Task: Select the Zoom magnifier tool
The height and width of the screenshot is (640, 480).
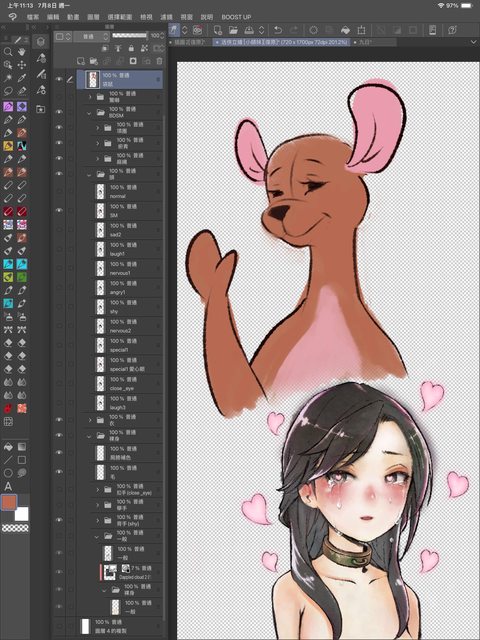Action: click(8, 51)
